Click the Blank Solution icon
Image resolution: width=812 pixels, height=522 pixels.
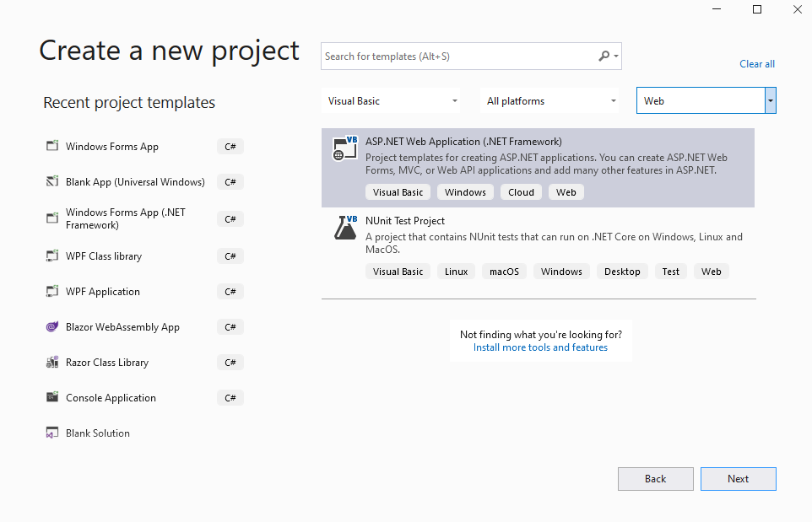point(52,433)
